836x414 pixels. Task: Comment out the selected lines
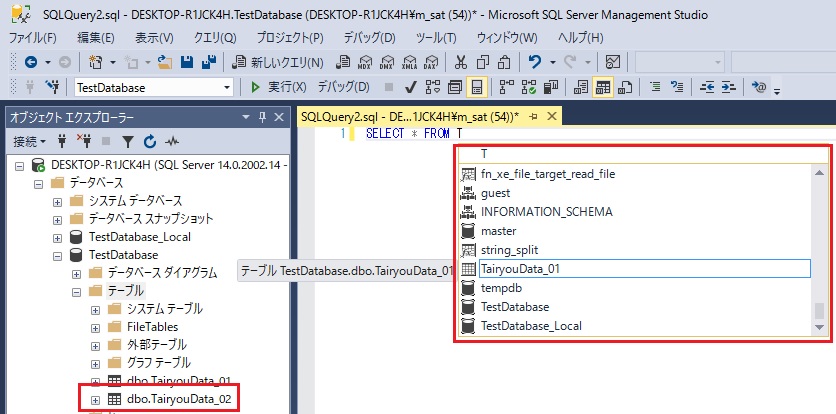tap(655, 87)
